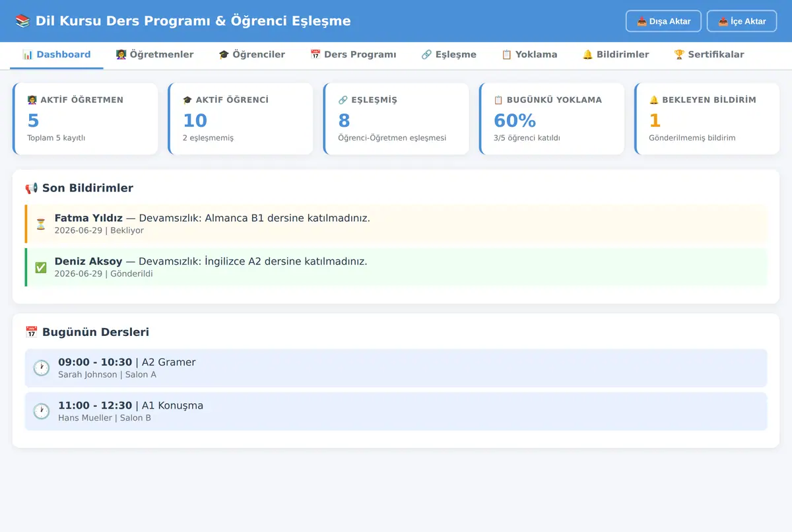This screenshot has width=792, height=532.
Task: Open the Dashboard tab
Action: click(x=57, y=55)
